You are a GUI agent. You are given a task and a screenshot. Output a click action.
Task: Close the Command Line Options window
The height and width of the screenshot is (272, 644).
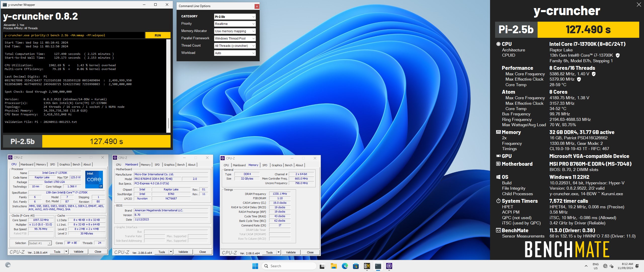click(x=257, y=6)
